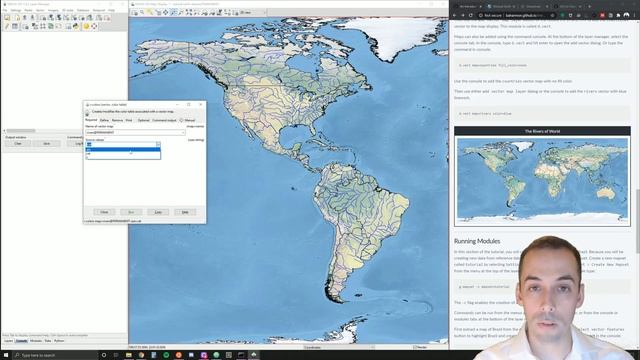The image size is (640, 360).
Task: Switch to Define tab in v.colors dialog
Action: coord(104,120)
